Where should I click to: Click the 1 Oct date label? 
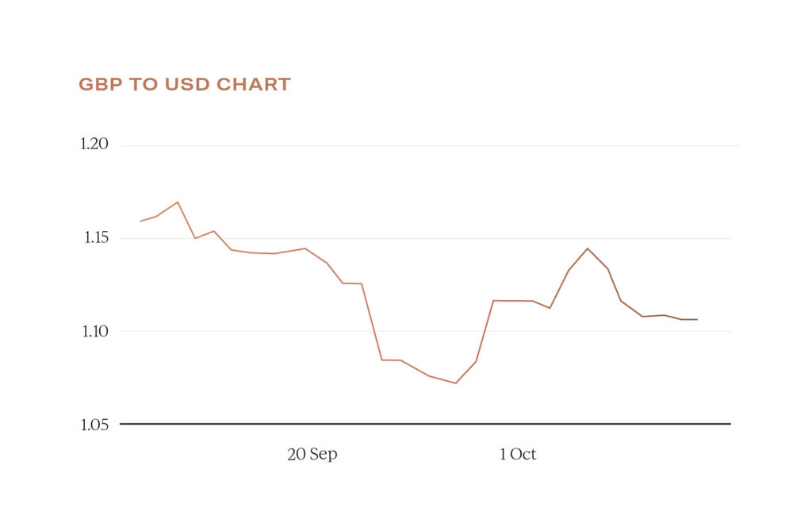pos(518,455)
